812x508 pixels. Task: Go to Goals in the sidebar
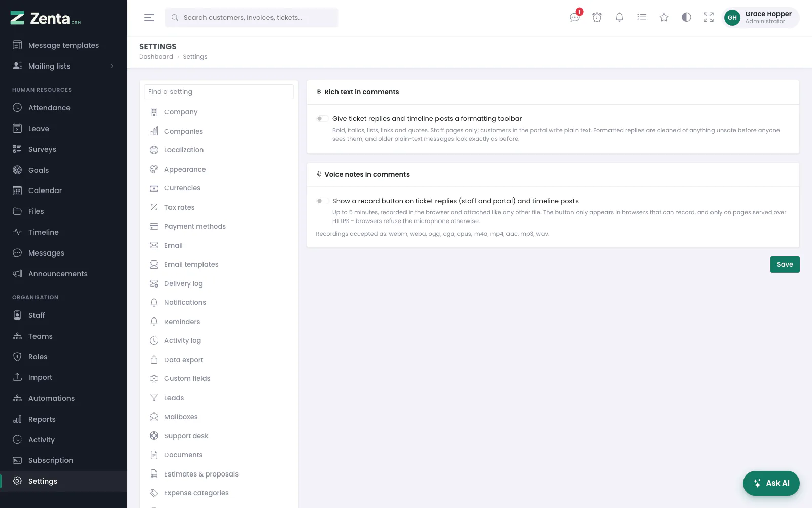point(63,170)
